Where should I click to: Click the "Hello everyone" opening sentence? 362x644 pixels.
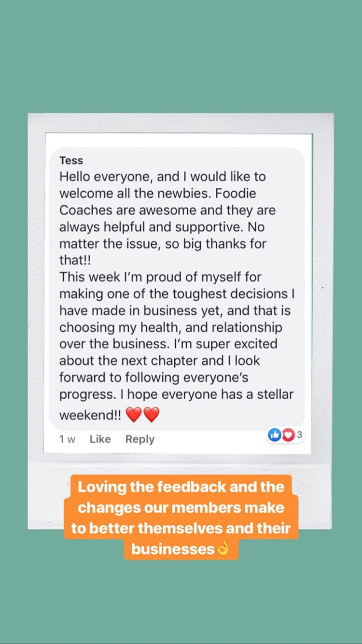[x=106, y=177]
